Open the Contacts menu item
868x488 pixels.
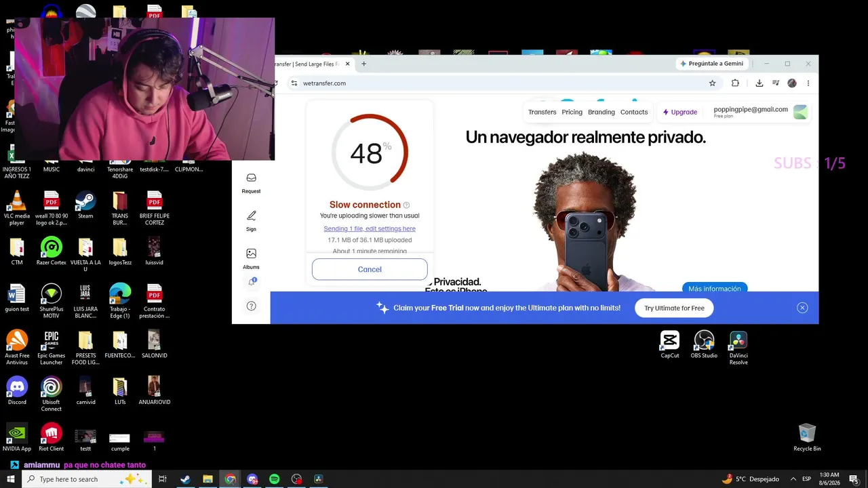point(634,113)
